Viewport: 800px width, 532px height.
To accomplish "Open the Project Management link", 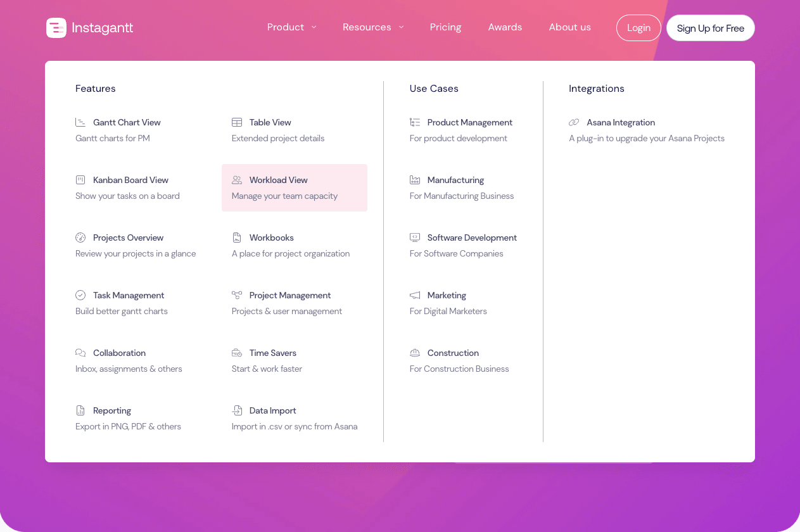I will click(290, 295).
